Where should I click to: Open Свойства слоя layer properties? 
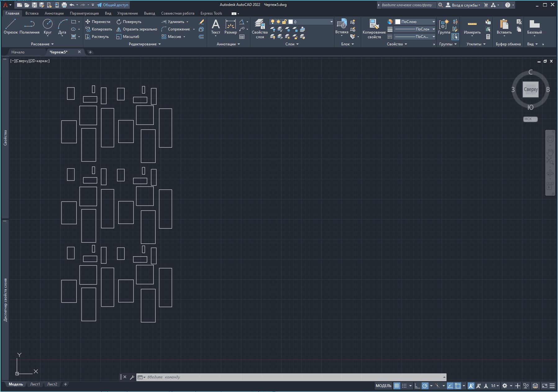click(x=260, y=29)
